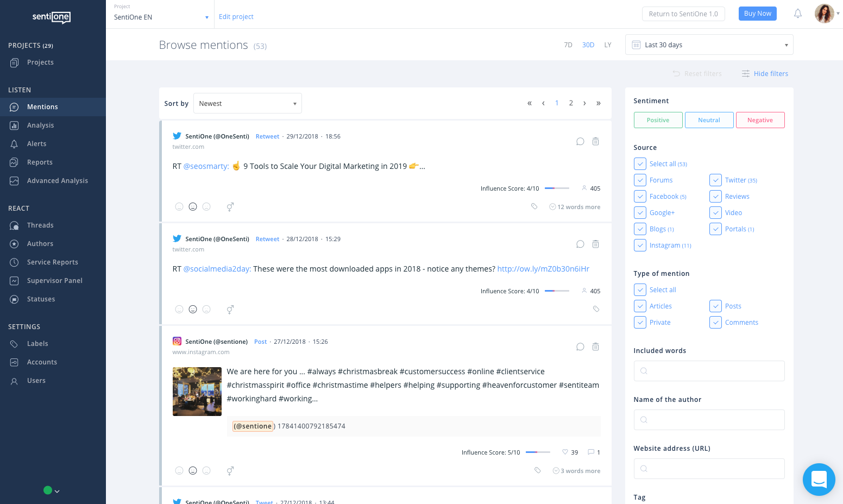
Task: Open the SentiOne EN project selector
Action: click(161, 17)
